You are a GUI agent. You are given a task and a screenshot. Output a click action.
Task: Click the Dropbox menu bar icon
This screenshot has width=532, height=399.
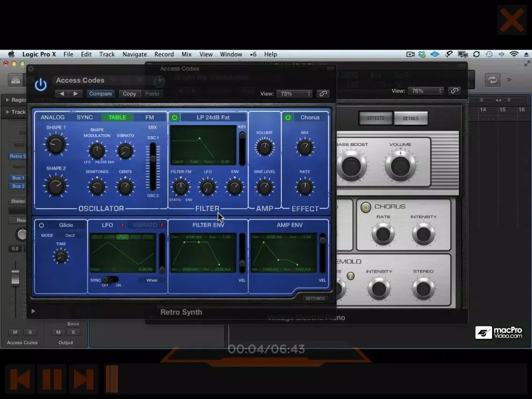click(x=422, y=54)
